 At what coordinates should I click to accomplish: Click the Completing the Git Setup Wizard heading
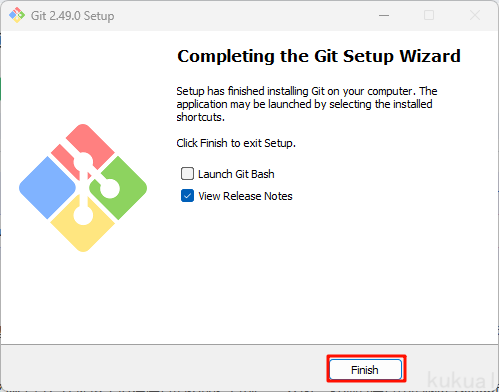[x=319, y=56]
